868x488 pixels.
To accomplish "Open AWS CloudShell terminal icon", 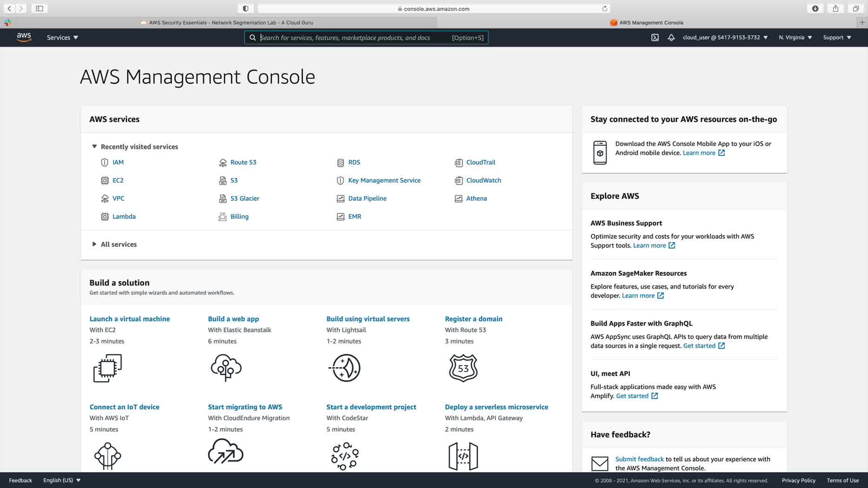I will click(x=655, y=38).
